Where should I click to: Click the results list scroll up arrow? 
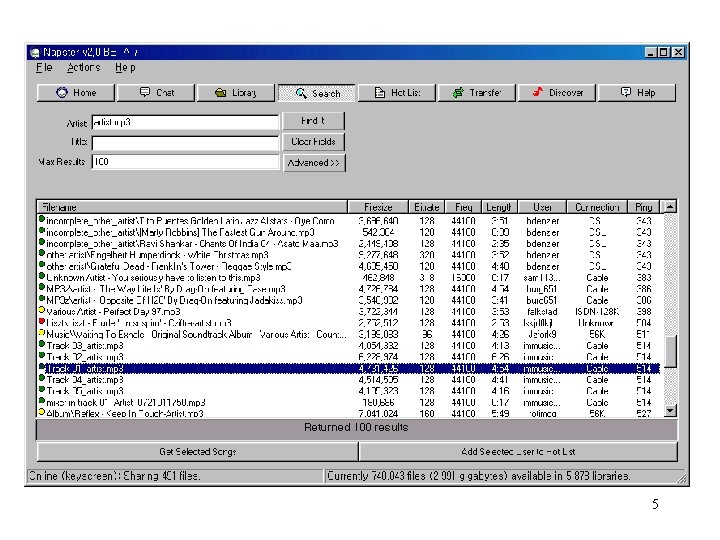(x=670, y=207)
